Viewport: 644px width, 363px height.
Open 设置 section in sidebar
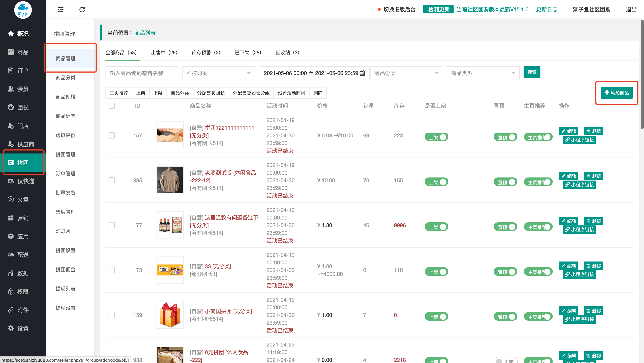tap(23, 328)
